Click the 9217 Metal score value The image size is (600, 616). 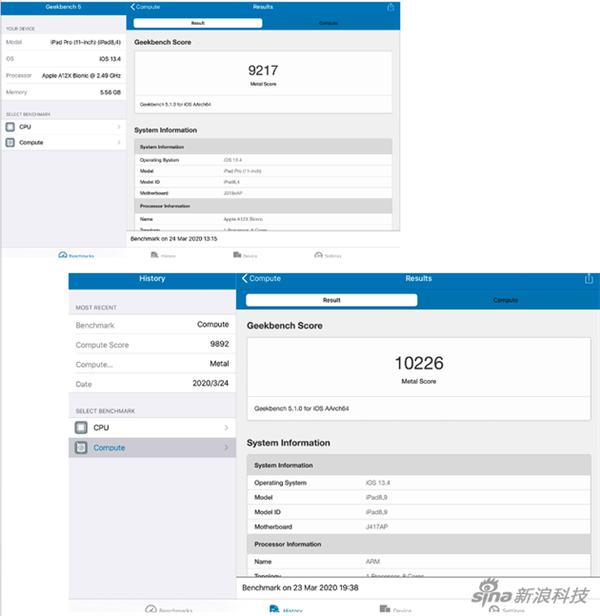click(x=263, y=70)
